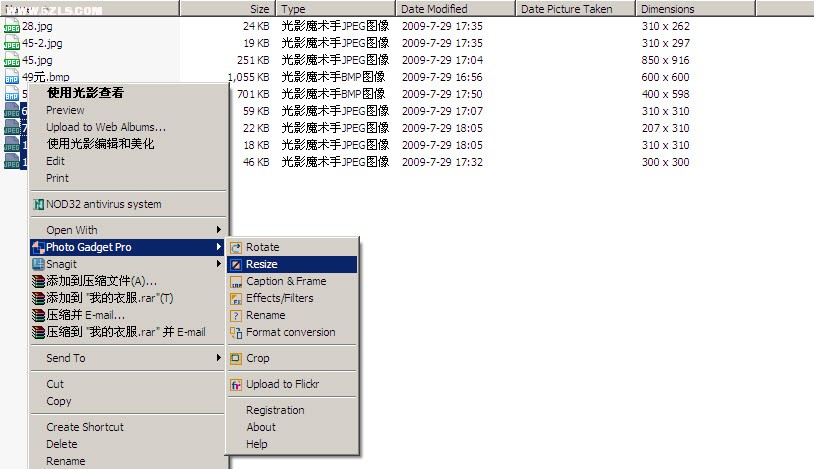Select 使用光影编辑和美化 menu entry
This screenshot has width=814, height=469.
coord(100,144)
